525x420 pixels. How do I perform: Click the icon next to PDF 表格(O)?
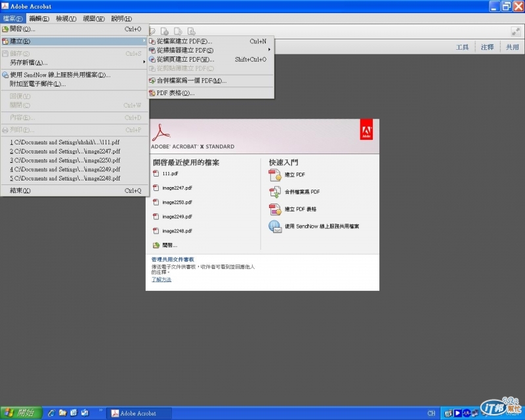pyautogui.click(x=152, y=93)
